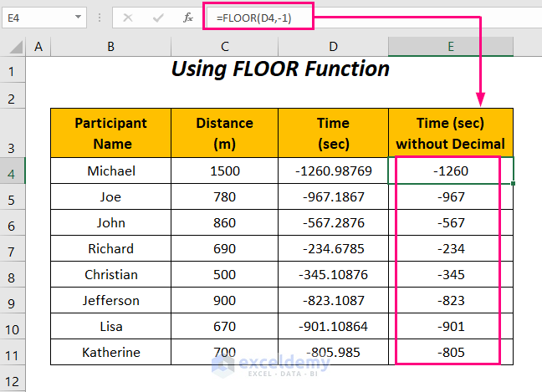
Task: Select the cell containing Lisa
Action: pyautogui.click(x=110, y=326)
